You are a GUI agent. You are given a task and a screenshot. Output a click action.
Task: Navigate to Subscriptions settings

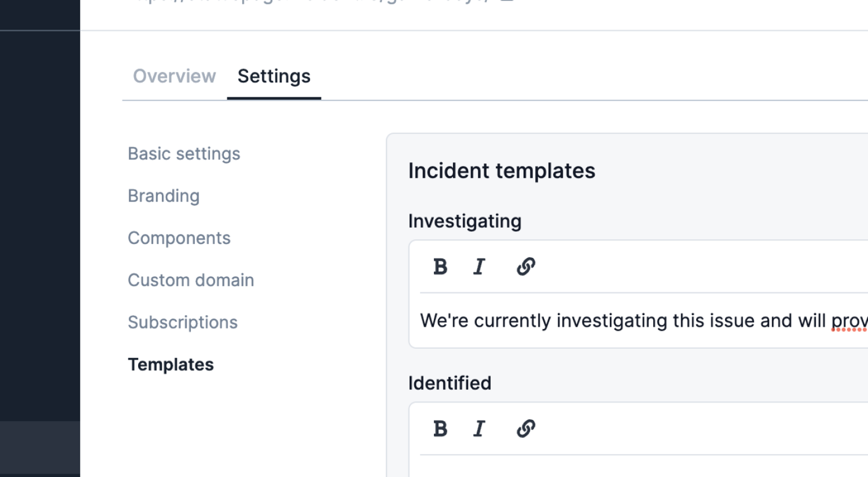(183, 322)
